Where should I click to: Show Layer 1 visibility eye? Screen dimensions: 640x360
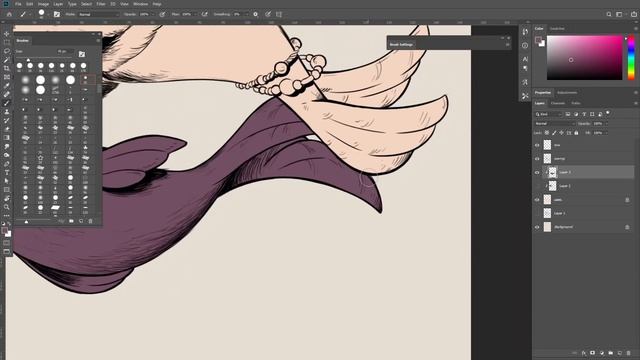[537, 213]
